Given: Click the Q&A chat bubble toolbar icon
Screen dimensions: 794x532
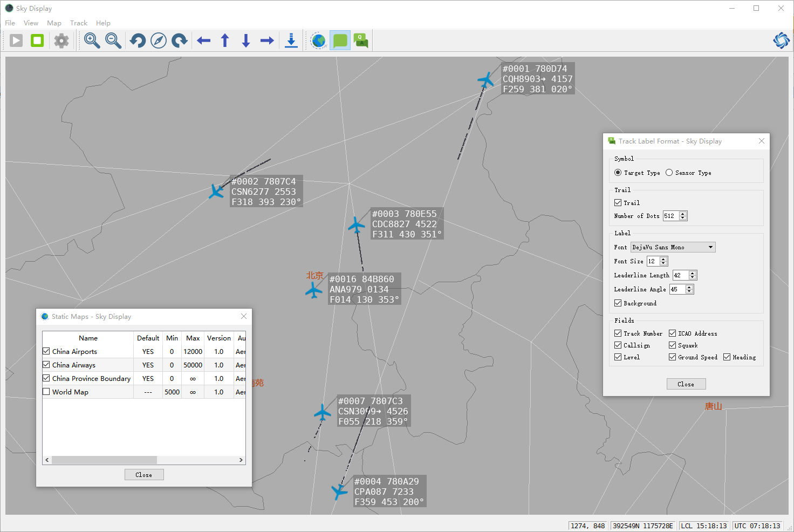Looking at the screenshot, I should 361,40.
